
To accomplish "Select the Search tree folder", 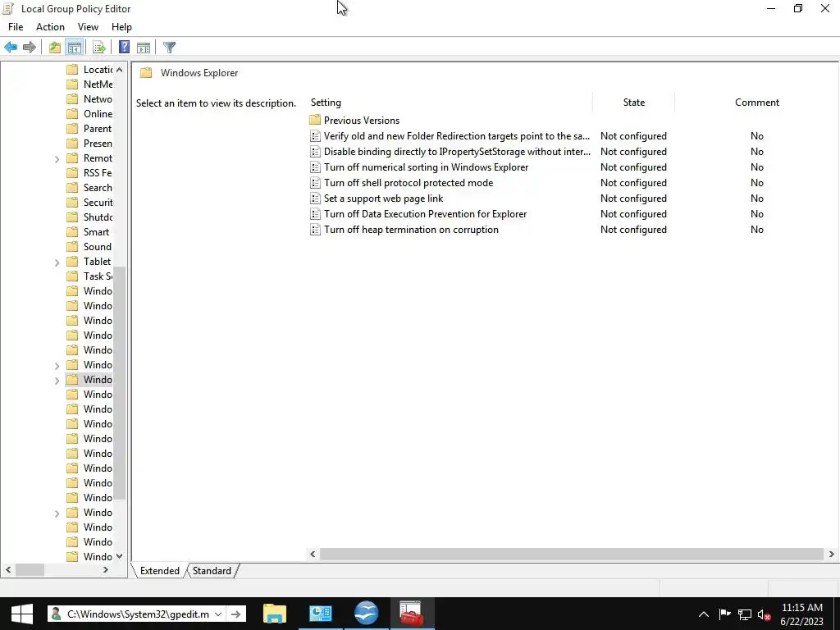I will point(89,188).
